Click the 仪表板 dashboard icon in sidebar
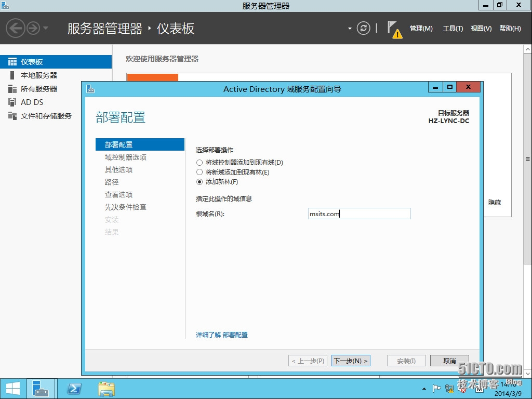This screenshot has height=399, width=532. tap(12, 62)
